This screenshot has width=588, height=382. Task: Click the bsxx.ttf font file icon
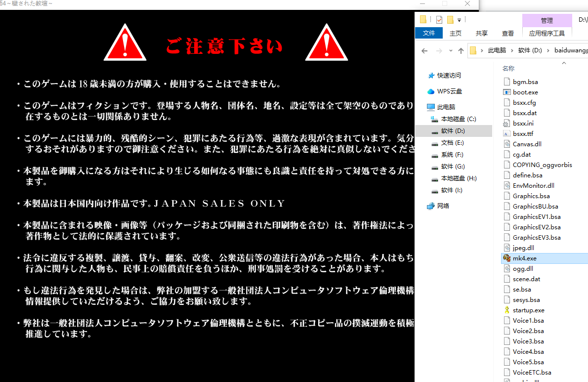click(x=506, y=134)
